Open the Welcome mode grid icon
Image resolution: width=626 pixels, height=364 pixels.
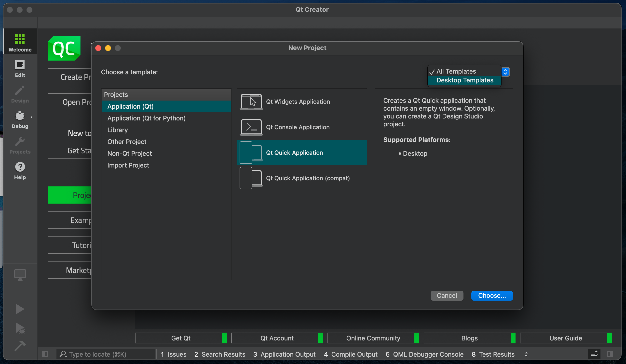(20, 39)
